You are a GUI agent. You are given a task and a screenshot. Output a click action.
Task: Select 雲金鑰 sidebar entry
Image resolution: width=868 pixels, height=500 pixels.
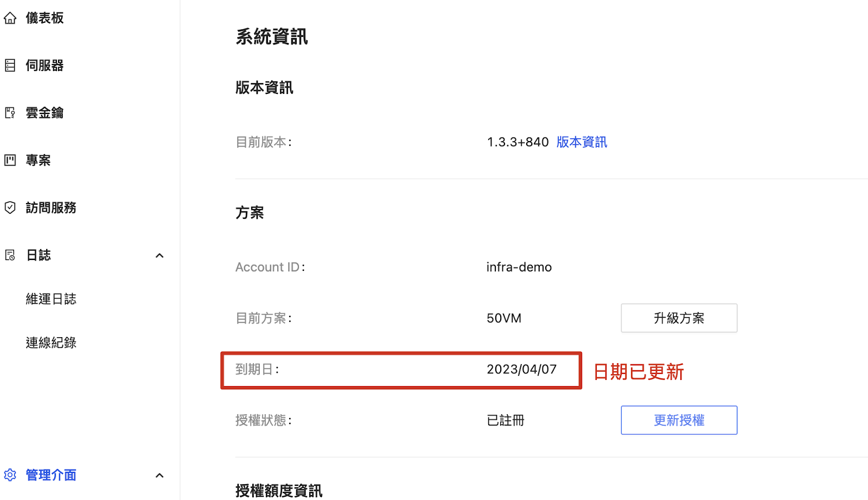(x=44, y=113)
